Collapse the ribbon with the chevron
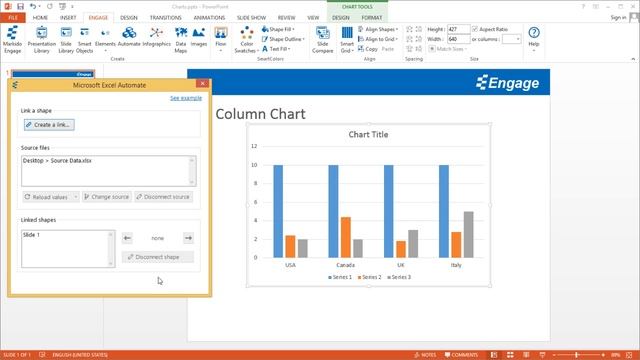The height and width of the screenshot is (360, 640). (x=633, y=59)
